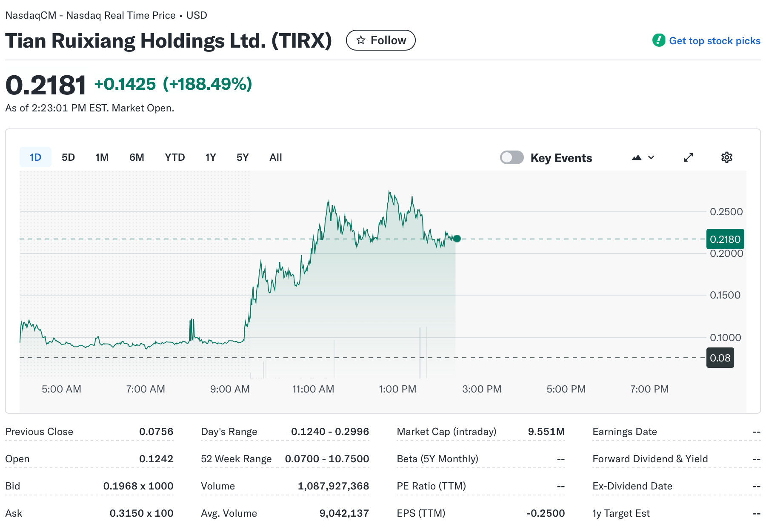Open the chart settings gear
This screenshot has width=766, height=532.
point(726,157)
